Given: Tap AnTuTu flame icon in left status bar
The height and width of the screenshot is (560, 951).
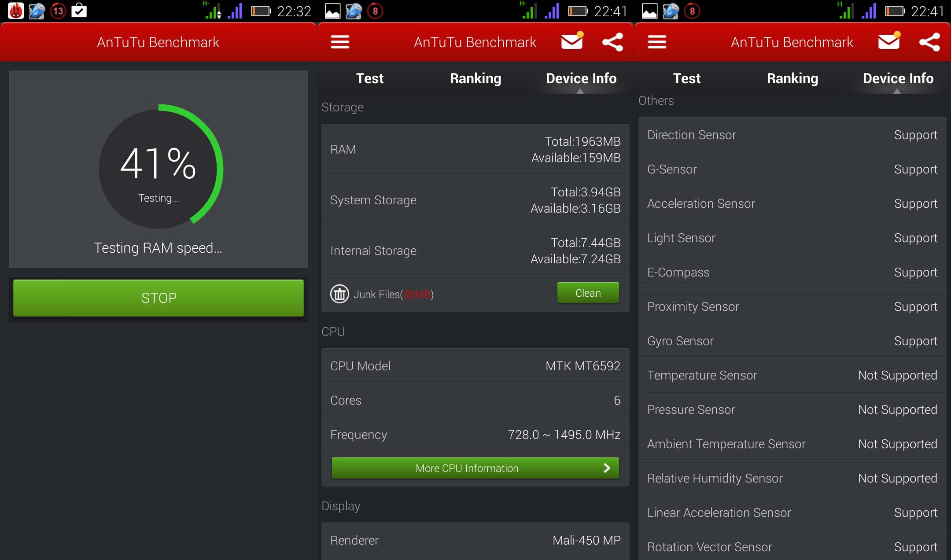Looking at the screenshot, I should point(16,11).
